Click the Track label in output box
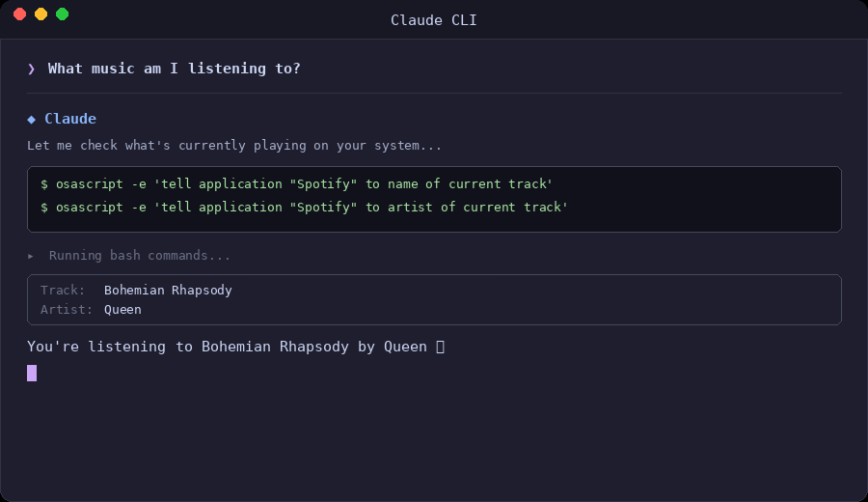 pos(63,291)
